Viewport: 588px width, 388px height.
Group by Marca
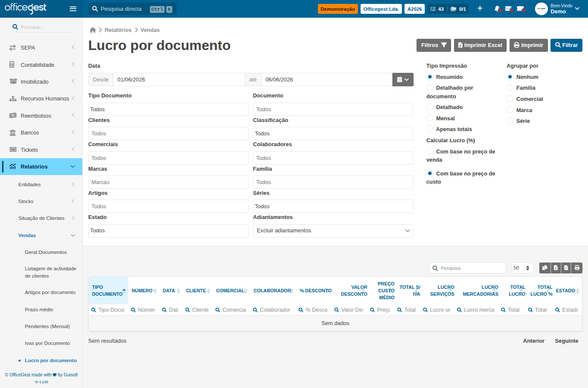click(x=510, y=110)
